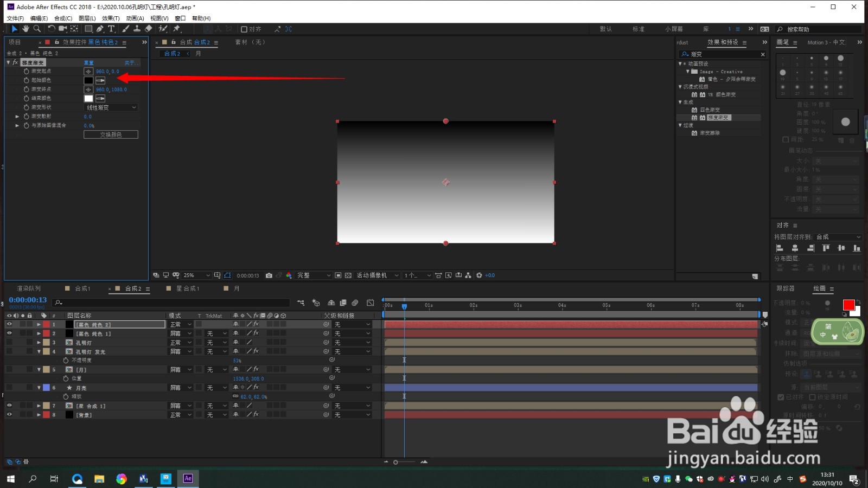Select the Pan Behind anchor point tool
Image resolution: width=868 pixels, height=488 pixels.
point(74,29)
